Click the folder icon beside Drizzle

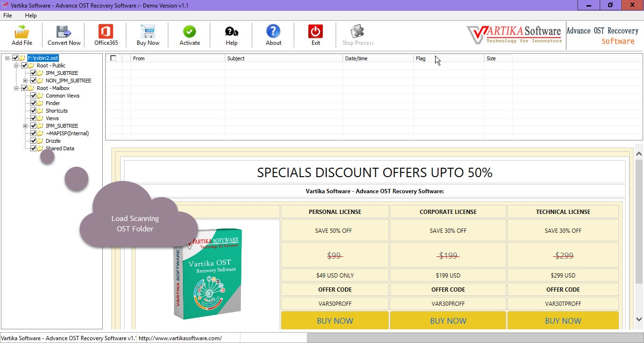[x=41, y=141]
